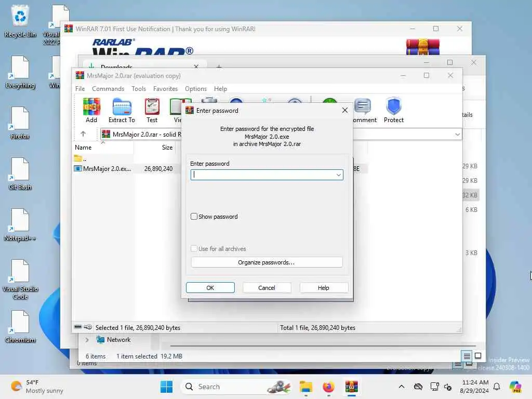This screenshot has height=399, width=532.
Task: Open the notifications bell icon
Action: (497, 387)
